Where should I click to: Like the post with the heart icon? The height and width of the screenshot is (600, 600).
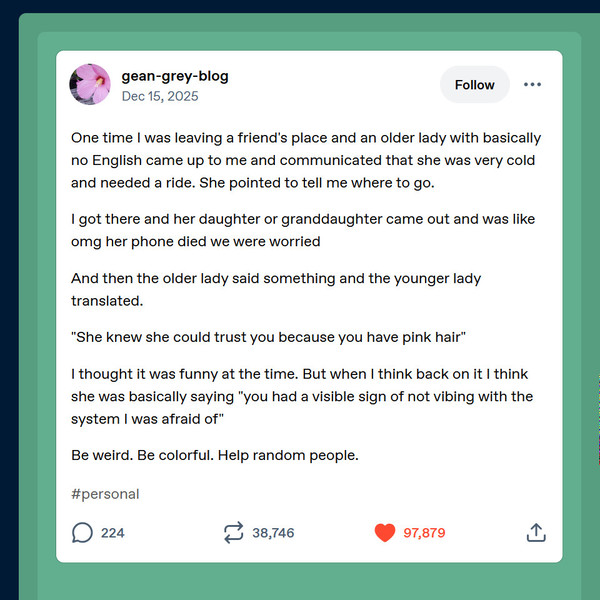pyautogui.click(x=385, y=533)
